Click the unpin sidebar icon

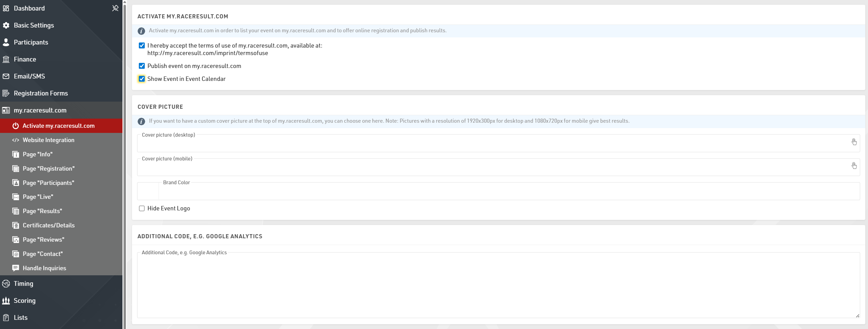pos(115,8)
